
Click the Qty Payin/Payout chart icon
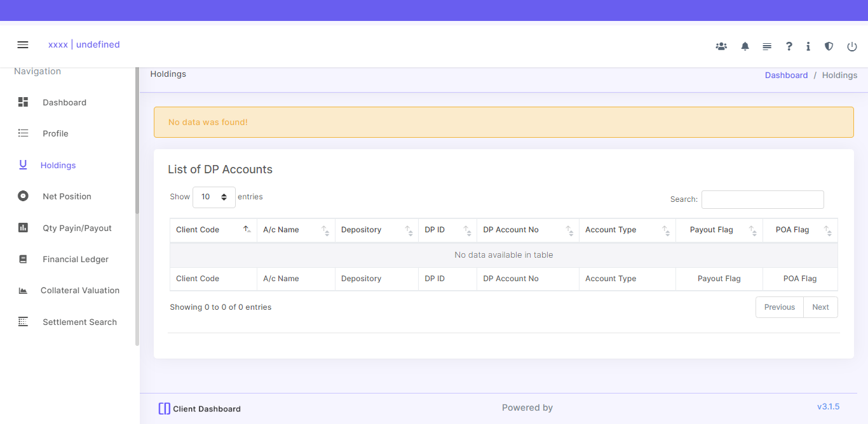[23, 228]
